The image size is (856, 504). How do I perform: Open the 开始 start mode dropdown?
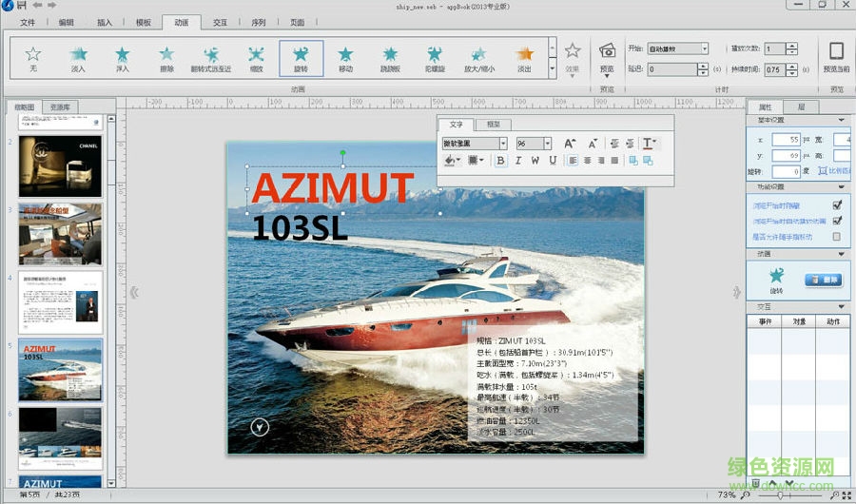(704, 48)
